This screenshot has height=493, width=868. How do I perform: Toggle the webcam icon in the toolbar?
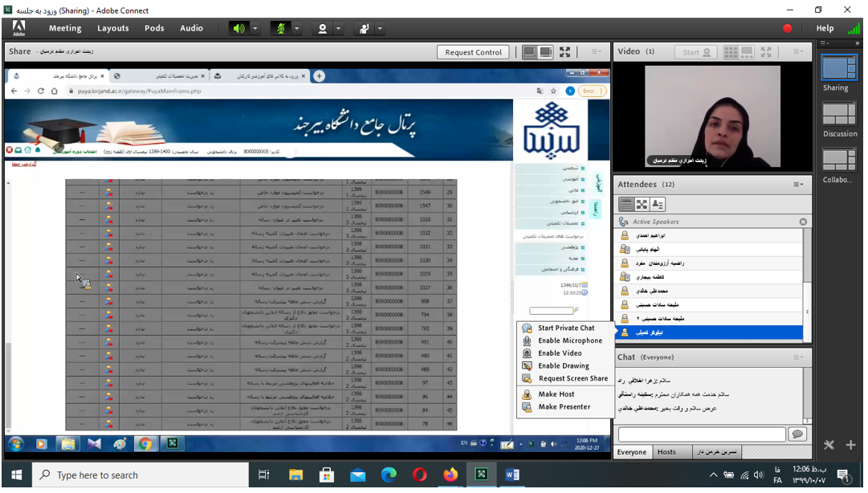point(322,28)
